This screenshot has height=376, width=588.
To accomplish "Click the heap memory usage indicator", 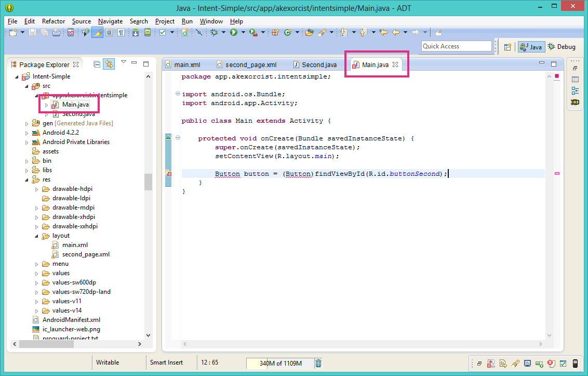I will [280, 363].
